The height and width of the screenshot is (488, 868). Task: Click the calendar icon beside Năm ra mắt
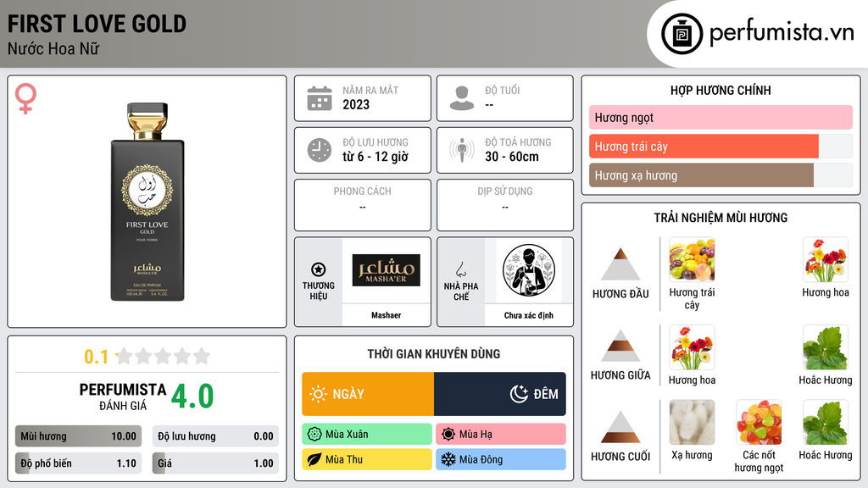click(320, 98)
